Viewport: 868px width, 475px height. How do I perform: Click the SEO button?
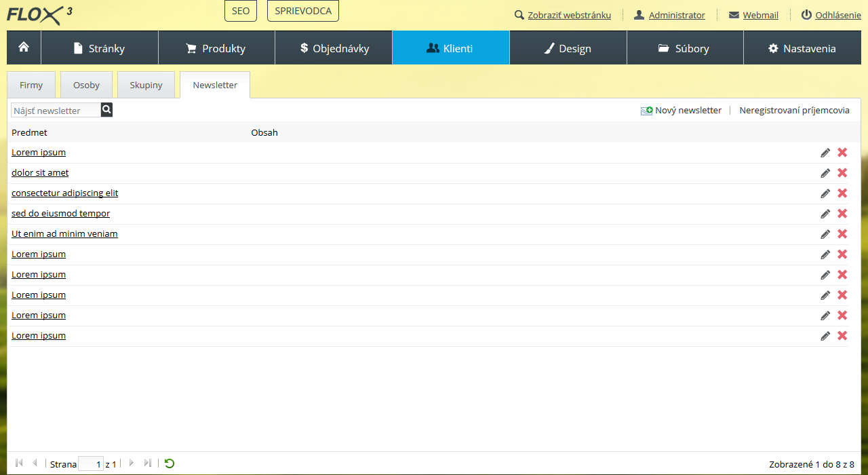pos(240,11)
